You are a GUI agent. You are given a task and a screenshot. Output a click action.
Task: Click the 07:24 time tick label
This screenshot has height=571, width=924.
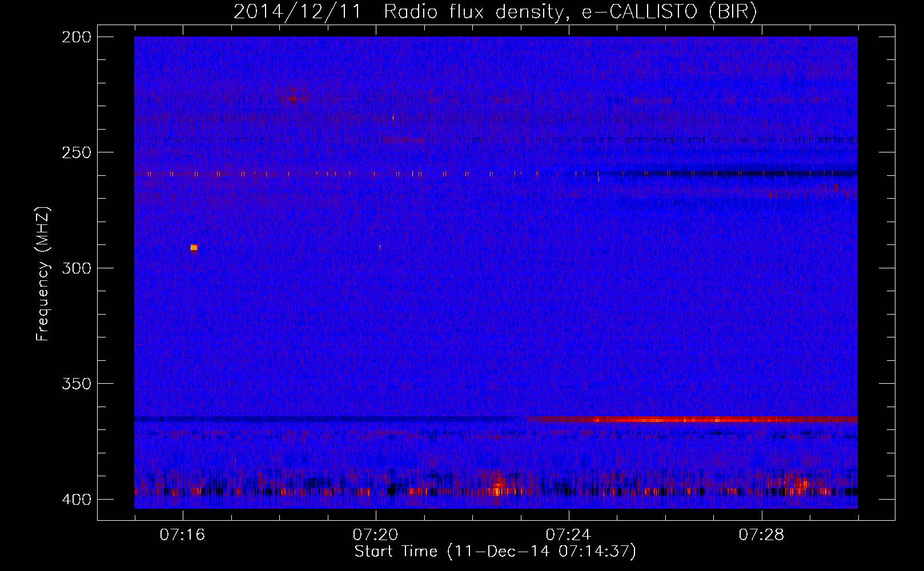point(568,535)
